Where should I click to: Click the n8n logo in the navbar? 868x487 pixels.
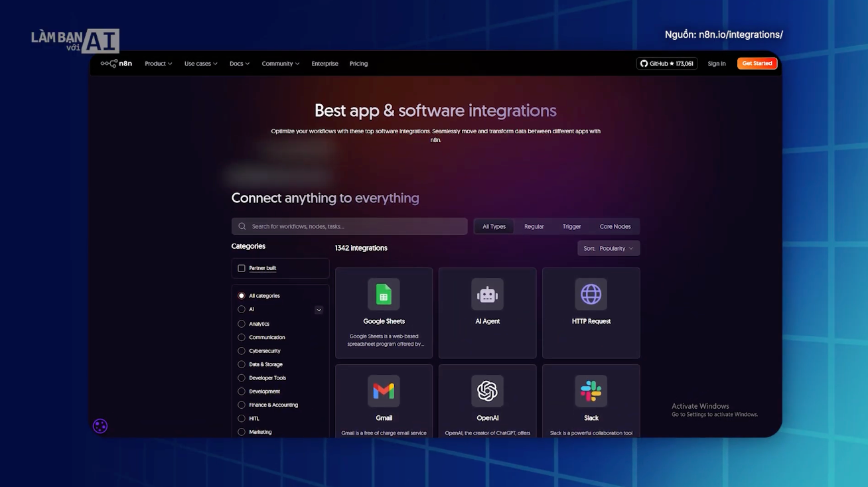pos(116,64)
